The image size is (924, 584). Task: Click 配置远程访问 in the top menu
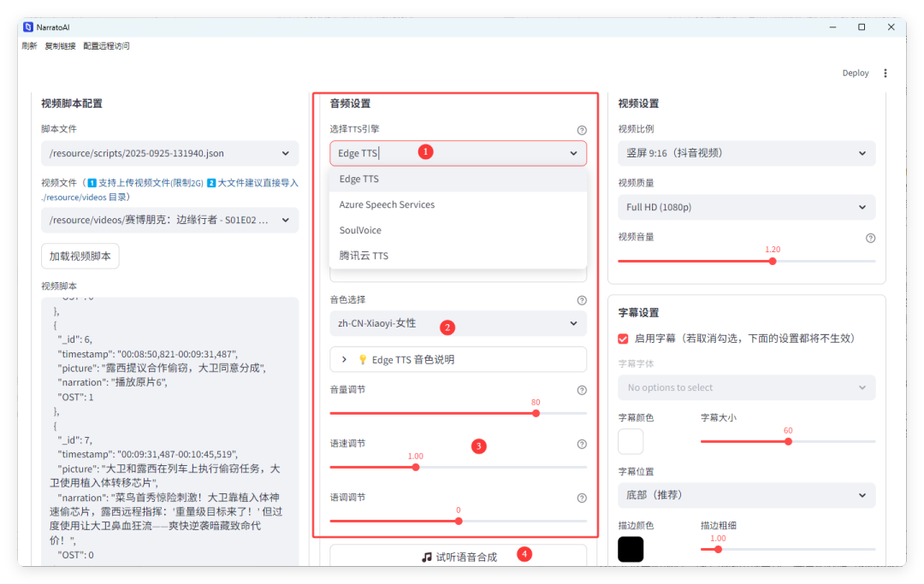coord(106,46)
